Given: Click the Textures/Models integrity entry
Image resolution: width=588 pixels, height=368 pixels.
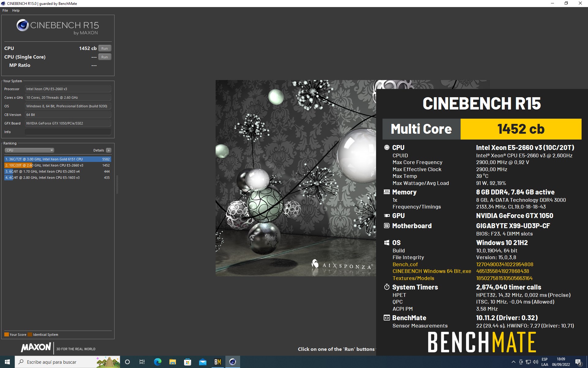Looking at the screenshot, I should (x=413, y=278).
